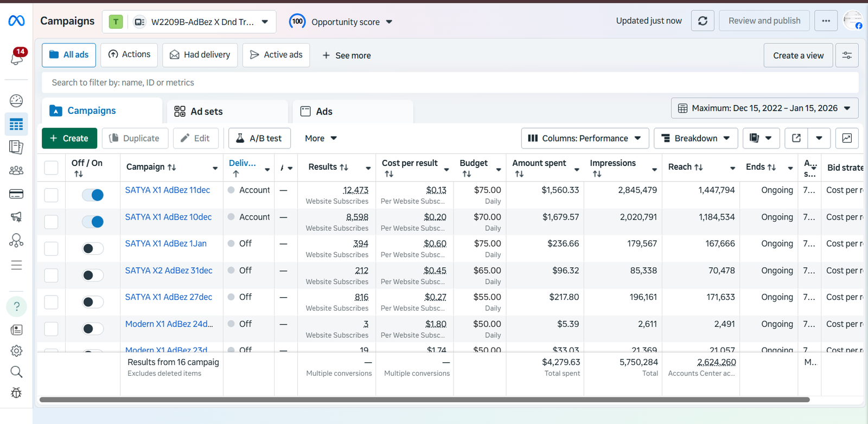Click the search filter input field
Viewport: 868px width, 424px height.
click(450, 82)
